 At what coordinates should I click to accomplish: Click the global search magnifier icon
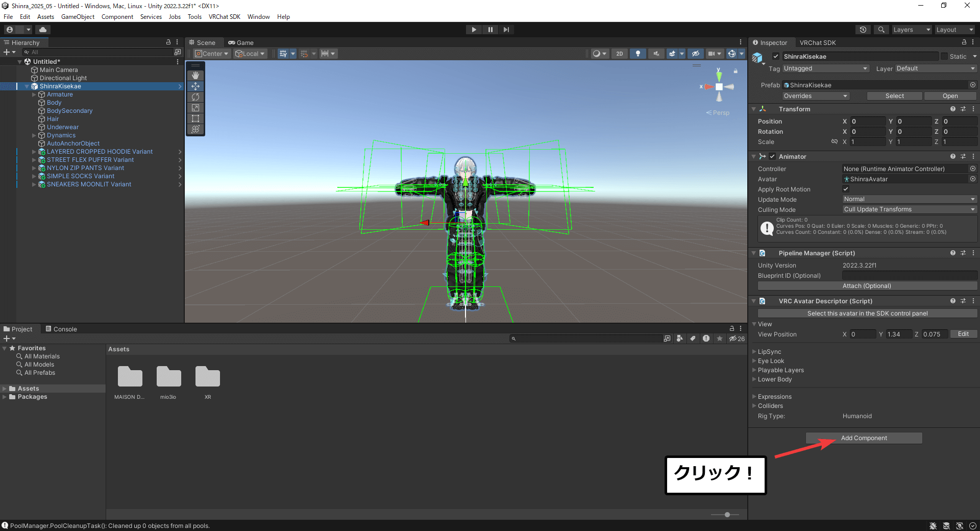881,30
